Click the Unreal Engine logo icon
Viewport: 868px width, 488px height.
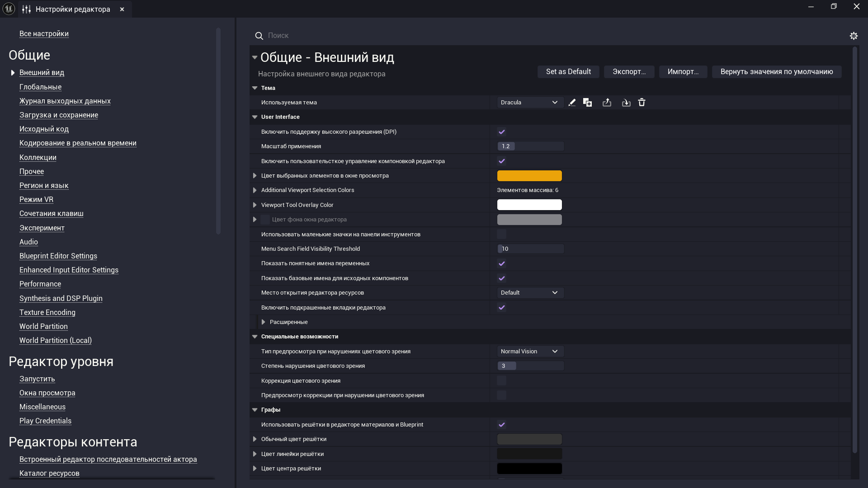pyautogui.click(x=9, y=9)
